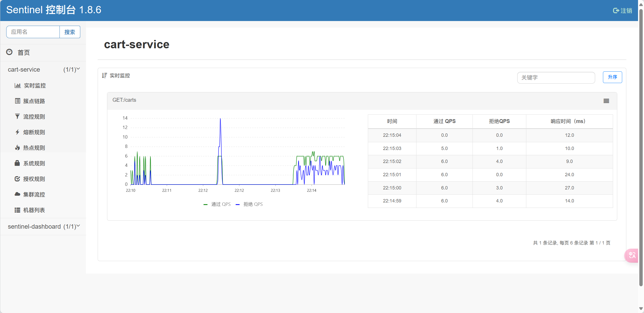644x313 pixels.
Task: Click the cloud icon for 集群流控
Action: coord(17,194)
